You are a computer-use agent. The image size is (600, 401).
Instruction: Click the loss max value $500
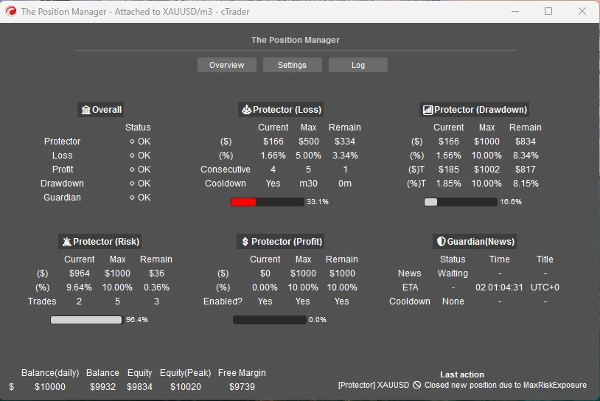coord(308,142)
